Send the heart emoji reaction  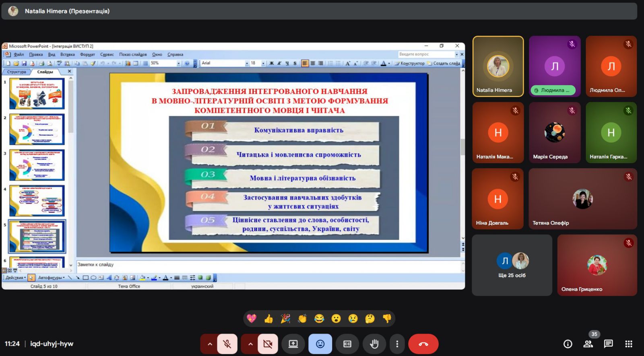point(252,319)
